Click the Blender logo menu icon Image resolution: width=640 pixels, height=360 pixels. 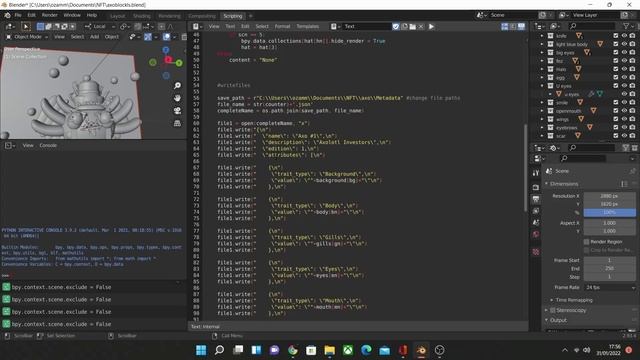tap(7, 15)
